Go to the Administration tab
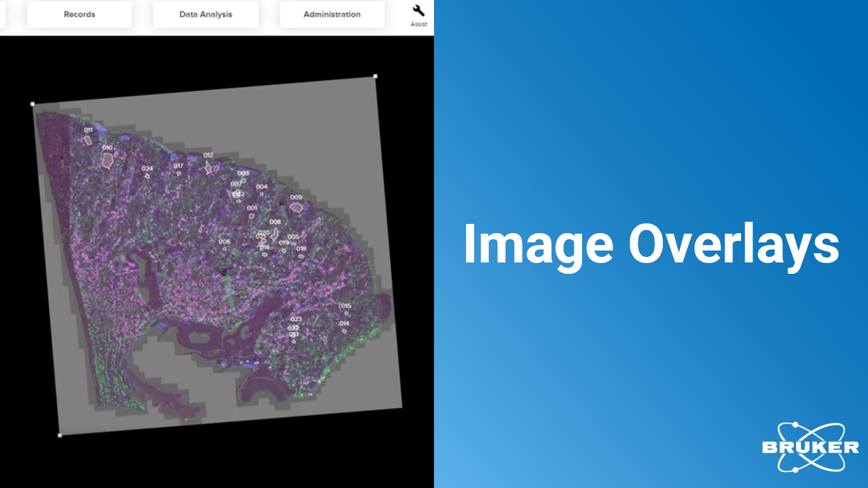The image size is (868, 488). coord(332,15)
